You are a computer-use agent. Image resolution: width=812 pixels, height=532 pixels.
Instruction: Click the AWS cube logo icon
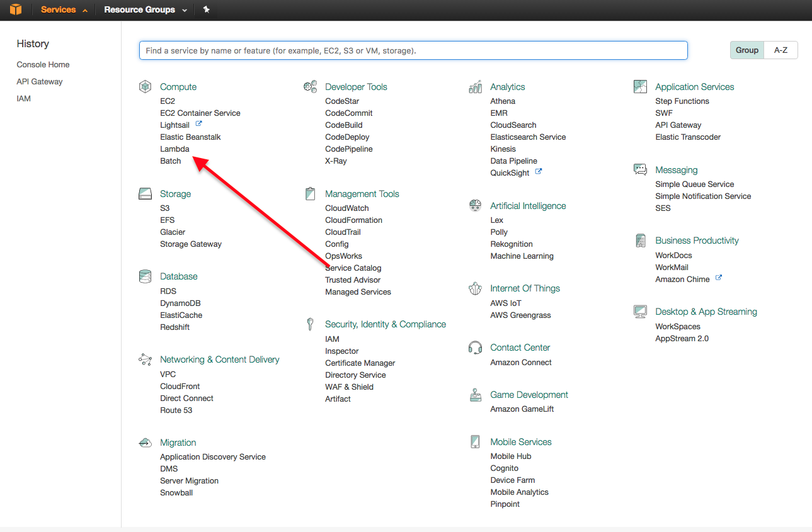16,9
